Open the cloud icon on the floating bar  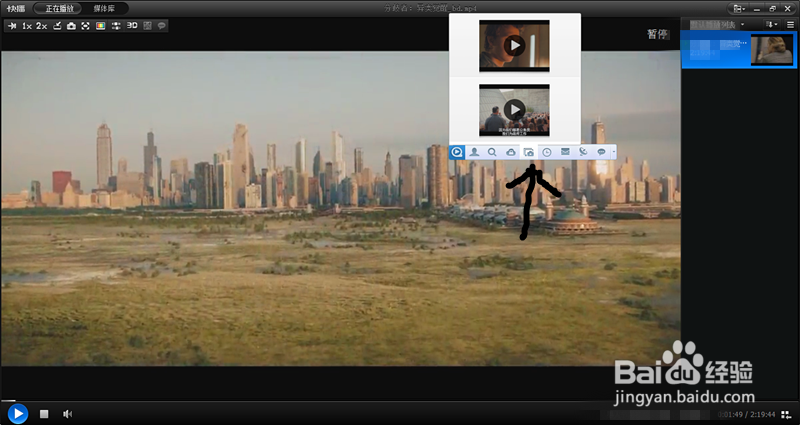pos(510,152)
